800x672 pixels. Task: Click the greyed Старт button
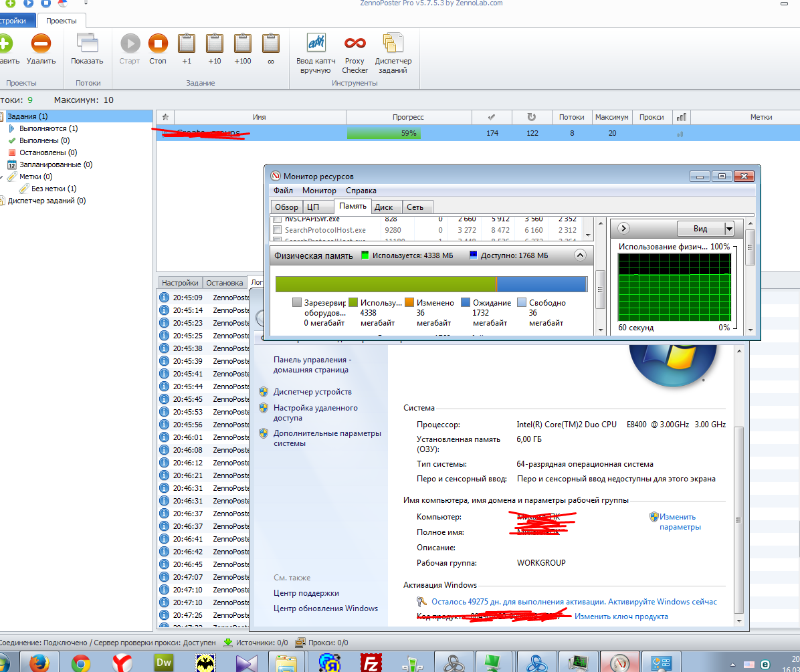(x=130, y=49)
